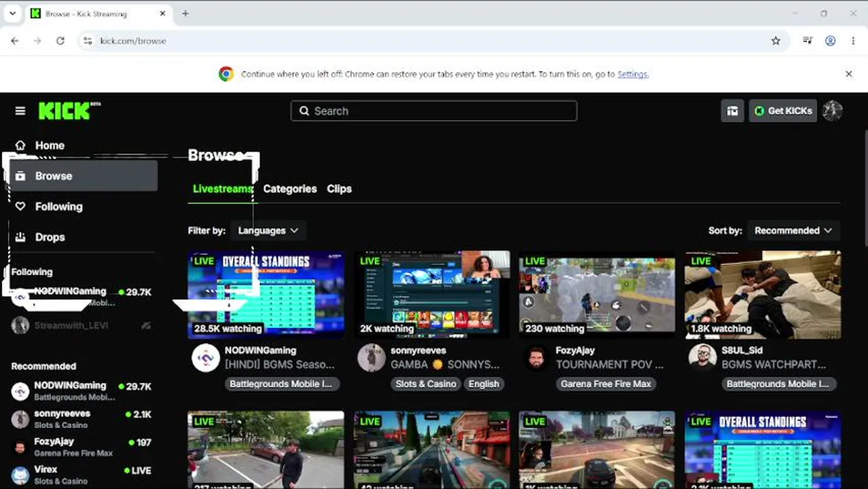
Task: Open sonnyreeves in Recommended sidebar list
Action: pyautogui.click(x=82, y=418)
